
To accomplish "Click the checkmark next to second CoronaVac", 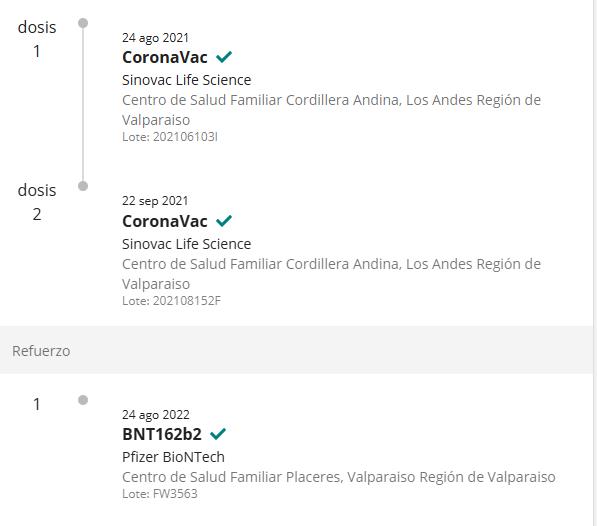I will pyautogui.click(x=224, y=221).
